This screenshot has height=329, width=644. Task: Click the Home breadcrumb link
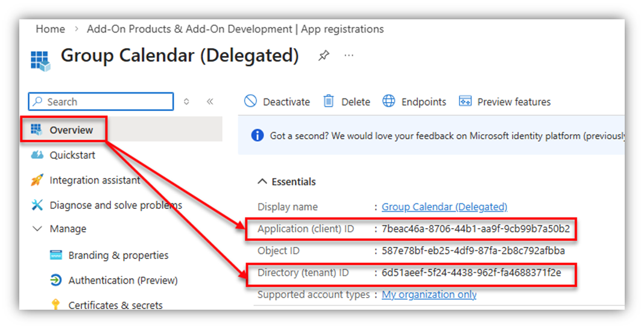50,29
